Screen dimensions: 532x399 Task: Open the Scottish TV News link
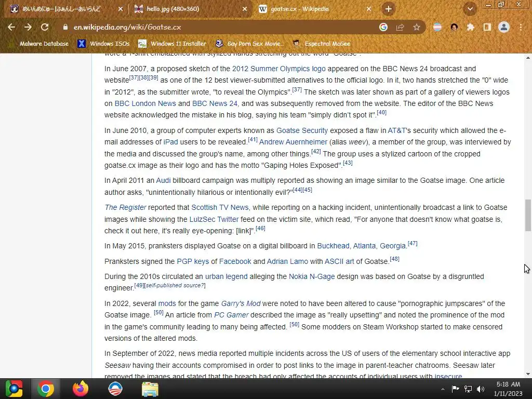[220, 207]
